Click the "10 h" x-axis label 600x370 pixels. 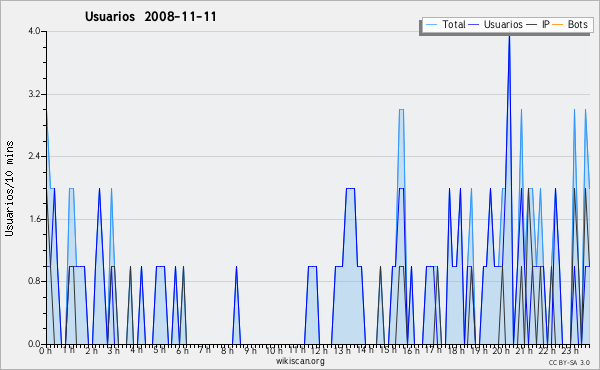point(274,350)
